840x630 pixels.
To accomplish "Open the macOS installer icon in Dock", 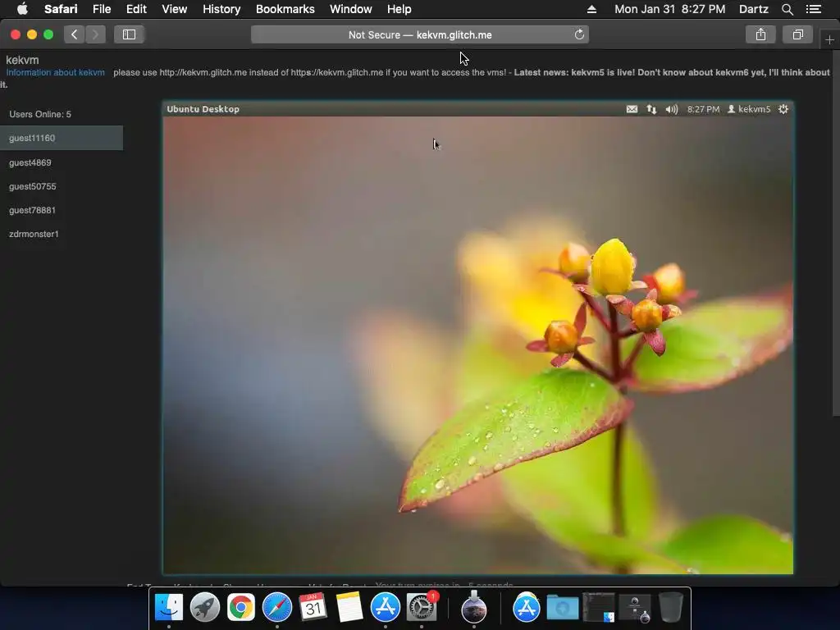I will [473, 608].
